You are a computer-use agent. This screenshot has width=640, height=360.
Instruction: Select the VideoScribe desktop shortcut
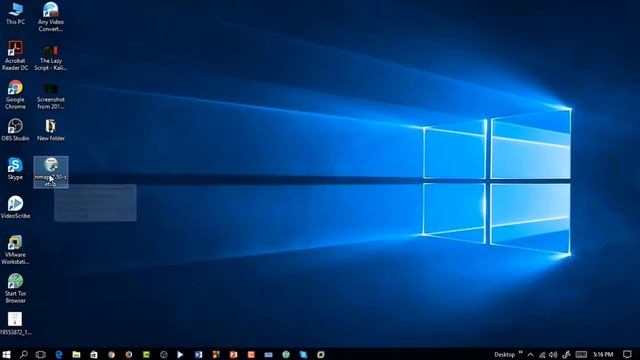pyautogui.click(x=15, y=207)
